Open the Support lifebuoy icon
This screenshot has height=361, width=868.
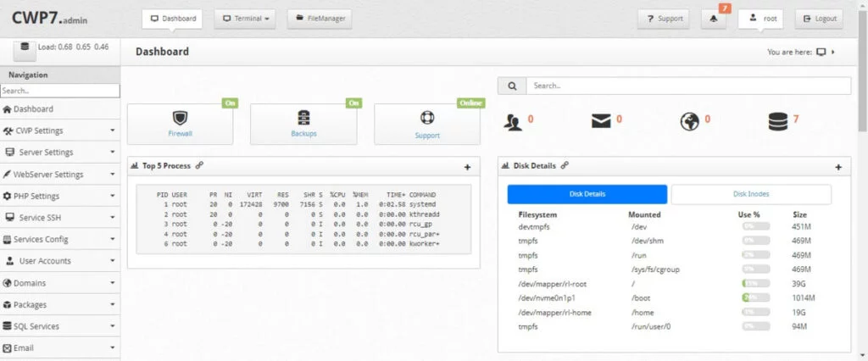[427, 118]
